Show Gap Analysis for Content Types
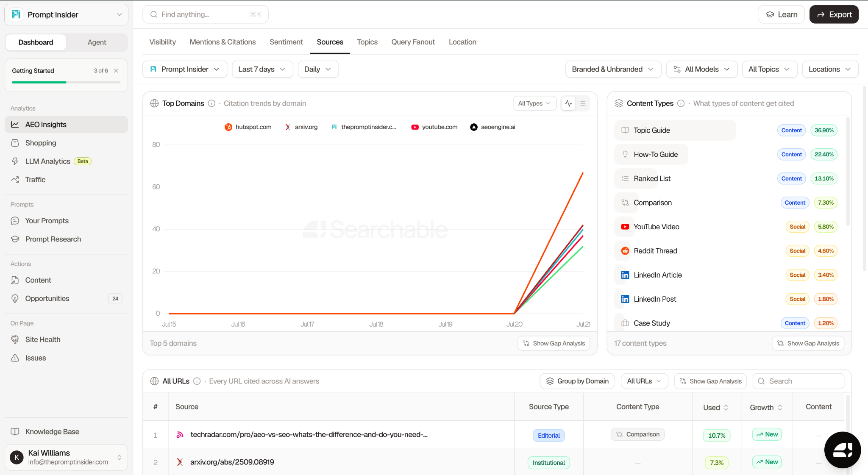 (x=808, y=343)
